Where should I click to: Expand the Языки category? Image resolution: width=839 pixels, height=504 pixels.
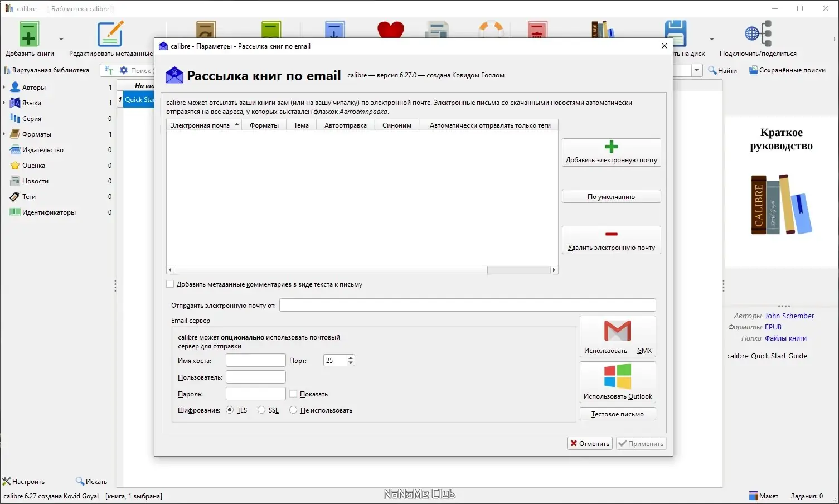[x=4, y=103]
